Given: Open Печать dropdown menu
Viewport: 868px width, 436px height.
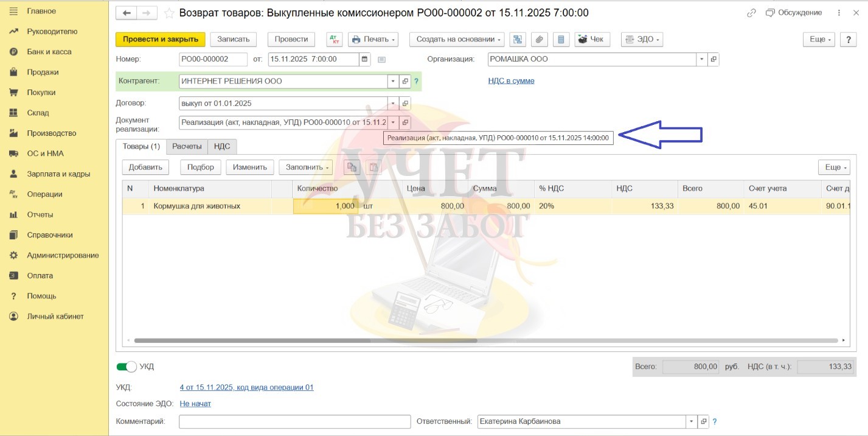Looking at the screenshot, I should click(x=373, y=39).
